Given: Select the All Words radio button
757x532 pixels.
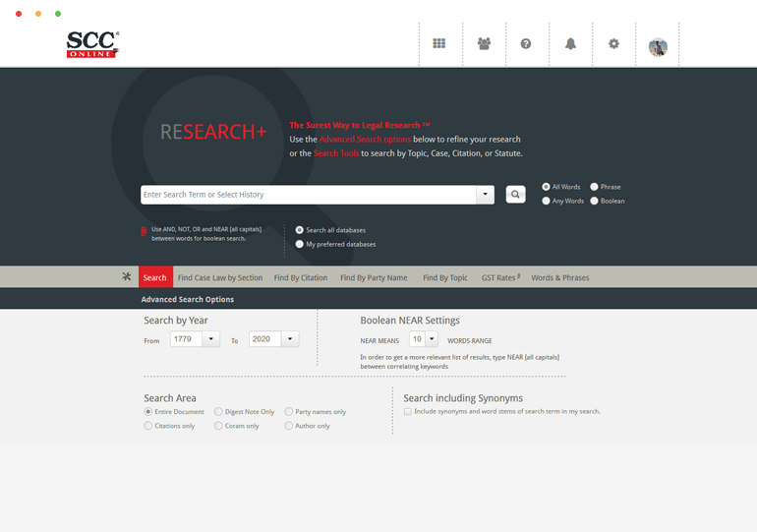Looking at the screenshot, I should [546, 187].
